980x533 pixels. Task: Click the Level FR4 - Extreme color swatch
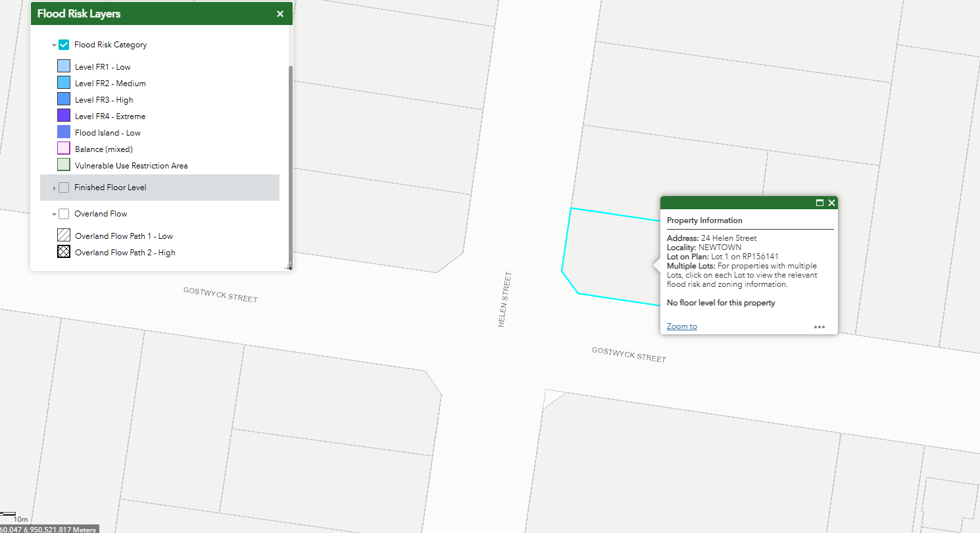[64, 116]
